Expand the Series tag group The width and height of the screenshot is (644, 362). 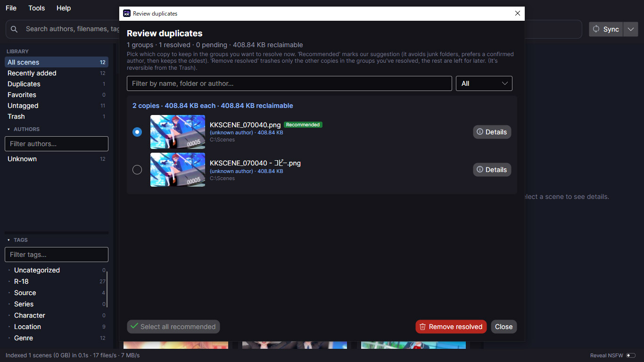pyautogui.click(x=9, y=304)
